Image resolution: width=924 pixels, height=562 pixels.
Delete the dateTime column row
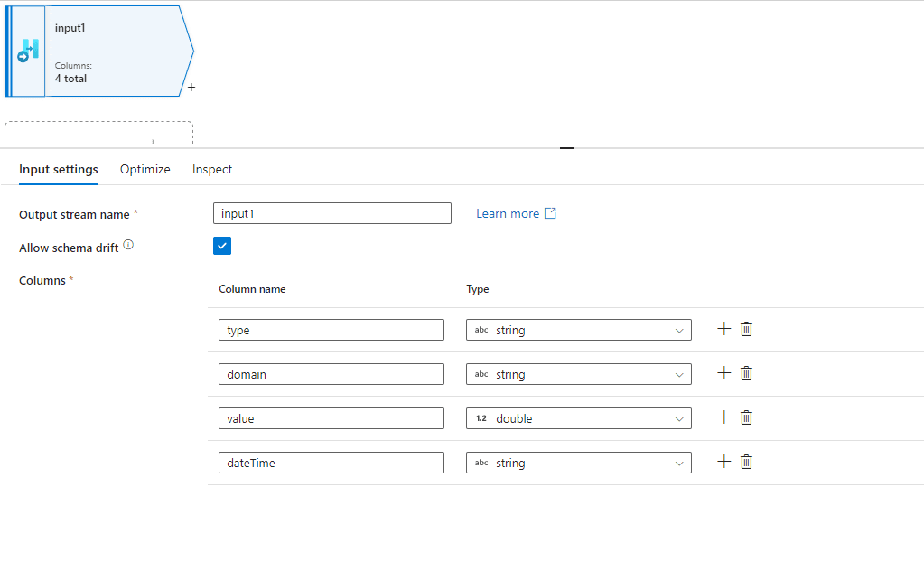(746, 462)
